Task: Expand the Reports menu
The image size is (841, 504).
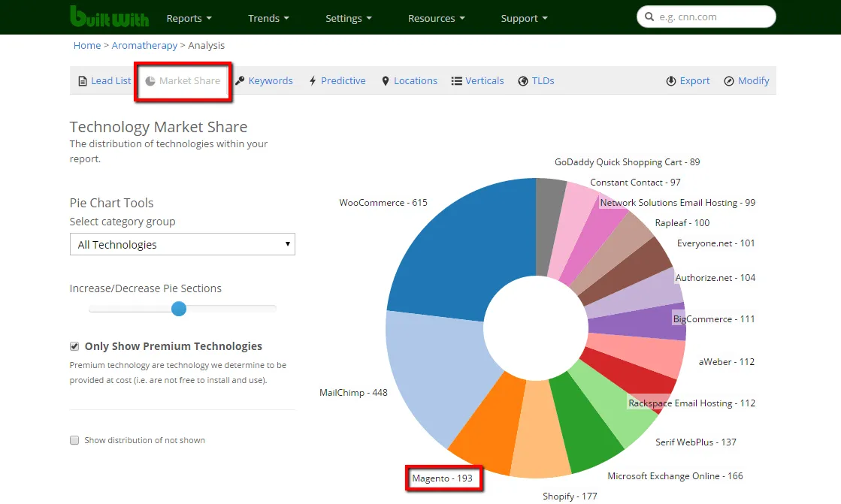Action: pyautogui.click(x=189, y=18)
